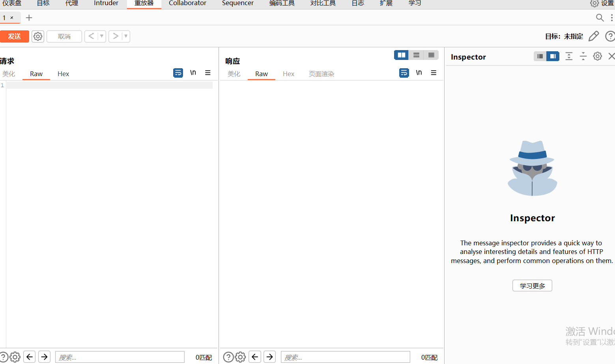Select the Raw view in the response panel
Image resolution: width=615 pixels, height=364 pixels.
262,74
